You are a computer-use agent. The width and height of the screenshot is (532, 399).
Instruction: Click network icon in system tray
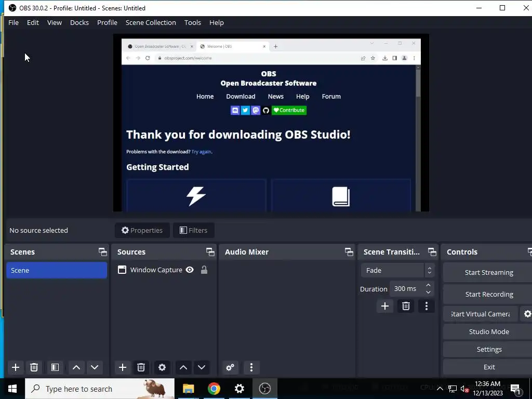[x=453, y=389]
